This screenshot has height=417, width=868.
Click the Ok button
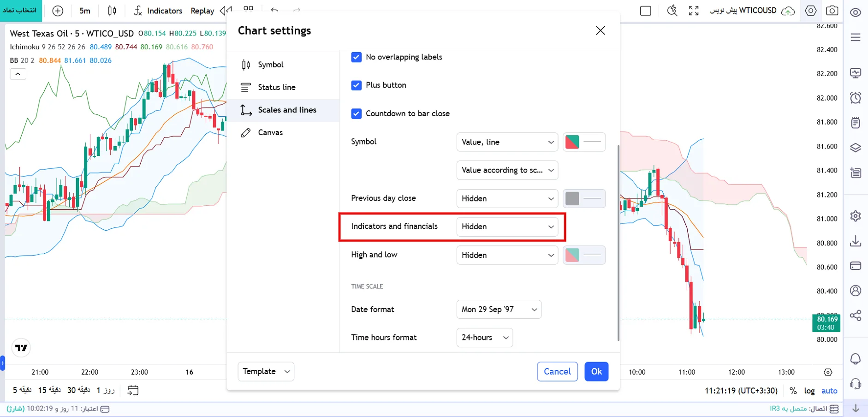[596, 371]
